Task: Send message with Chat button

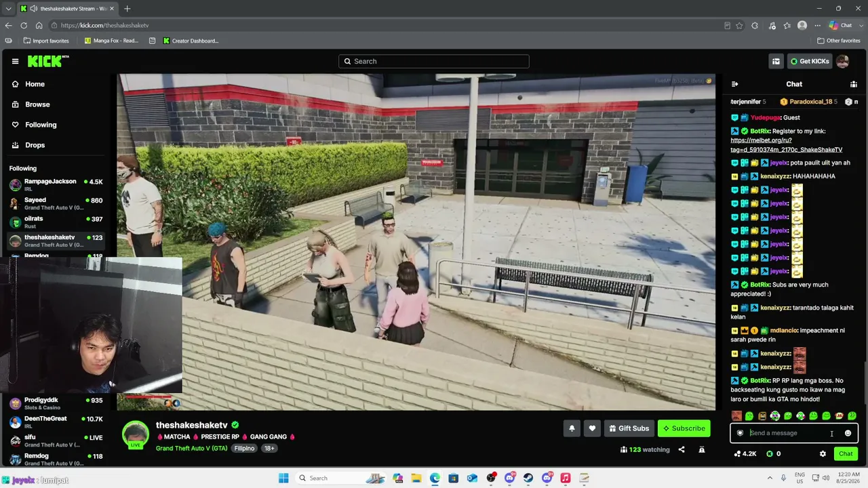Action: click(x=846, y=454)
